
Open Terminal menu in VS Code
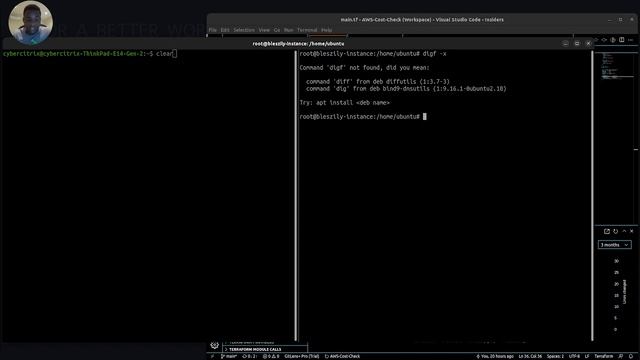(307, 30)
